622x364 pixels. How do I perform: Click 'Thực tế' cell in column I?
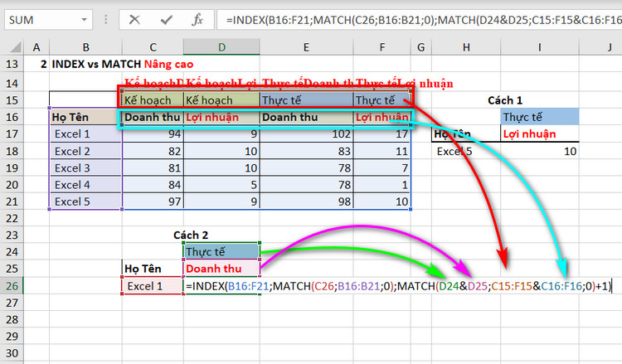click(x=540, y=118)
